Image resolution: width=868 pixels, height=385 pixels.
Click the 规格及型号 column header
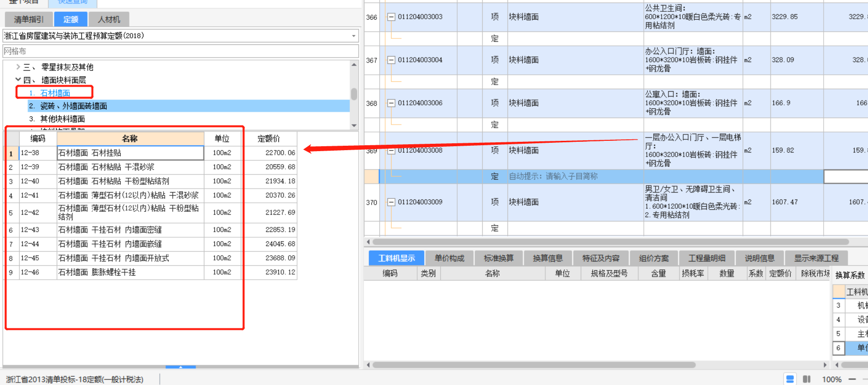pos(609,273)
